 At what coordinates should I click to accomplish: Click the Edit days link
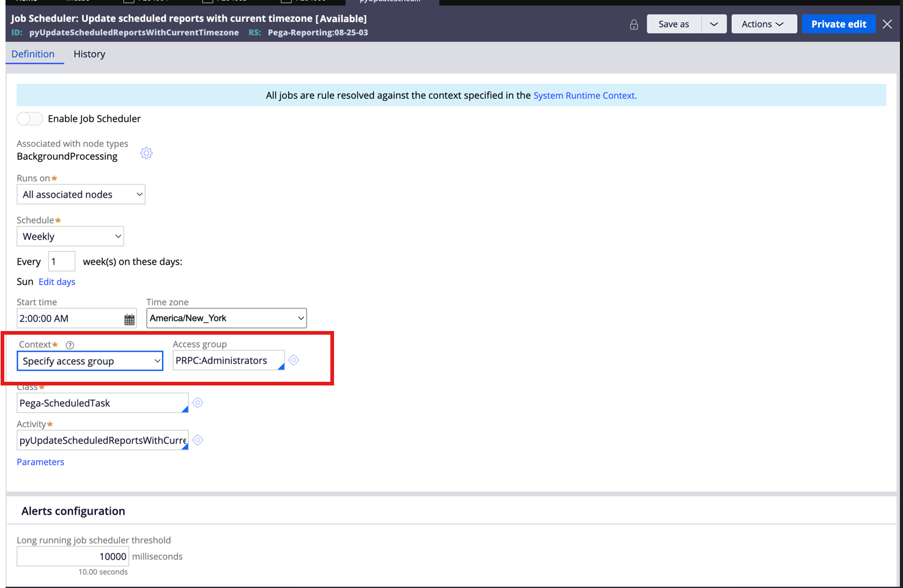point(57,281)
